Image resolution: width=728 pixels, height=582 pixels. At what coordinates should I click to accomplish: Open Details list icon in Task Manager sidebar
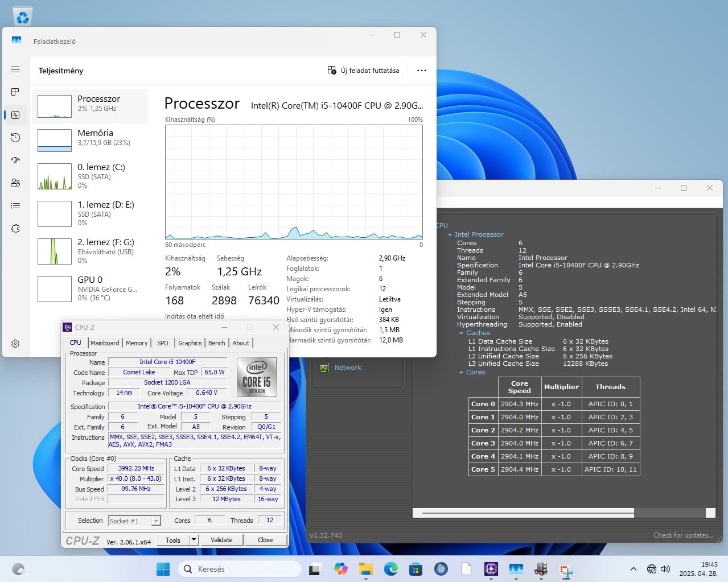tap(15, 205)
